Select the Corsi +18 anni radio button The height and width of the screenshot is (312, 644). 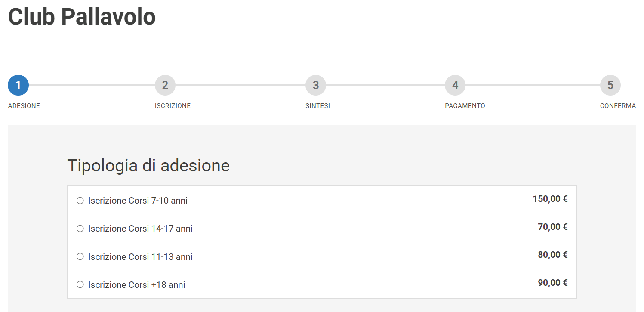[80, 284]
